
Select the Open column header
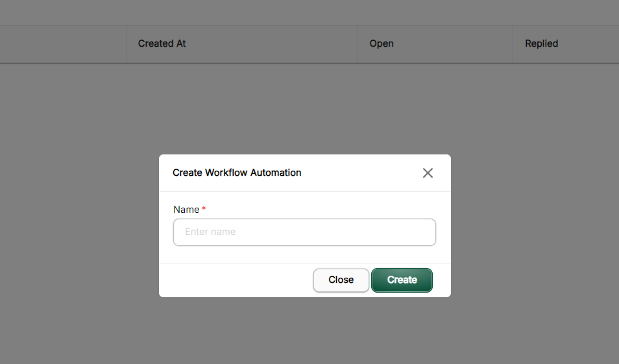click(x=382, y=43)
